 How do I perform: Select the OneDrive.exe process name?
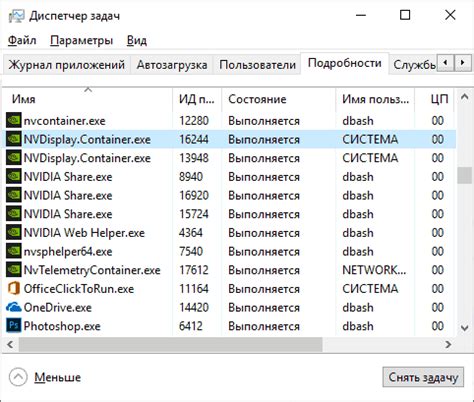tap(57, 307)
